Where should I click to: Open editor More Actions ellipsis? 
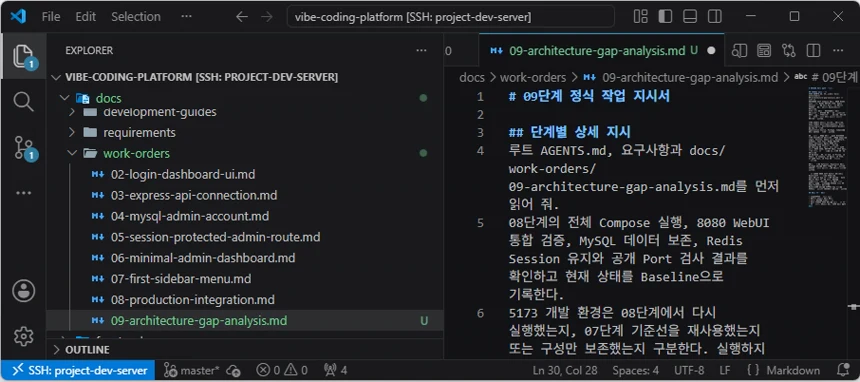838,51
